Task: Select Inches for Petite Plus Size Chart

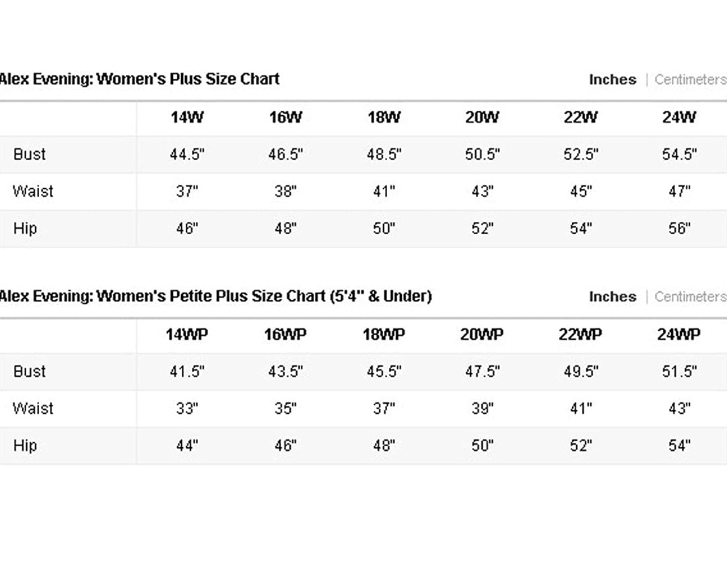Action: 613,297
